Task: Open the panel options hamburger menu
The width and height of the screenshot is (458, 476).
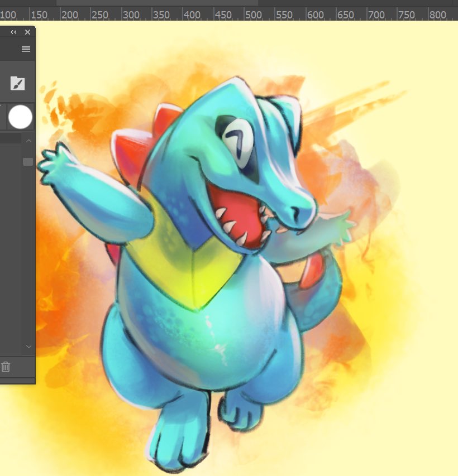Action: 26,49
